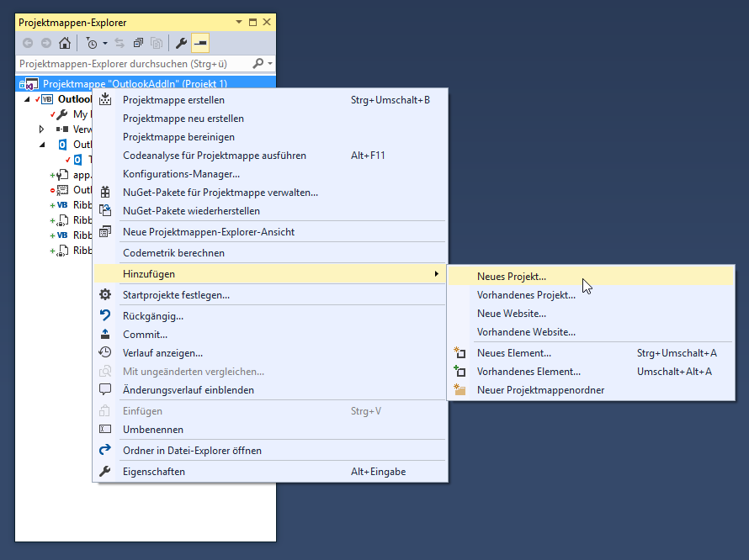
Task: Click the Ordner in Datei-Explorer öffnen arrow icon
Action: coord(105,450)
